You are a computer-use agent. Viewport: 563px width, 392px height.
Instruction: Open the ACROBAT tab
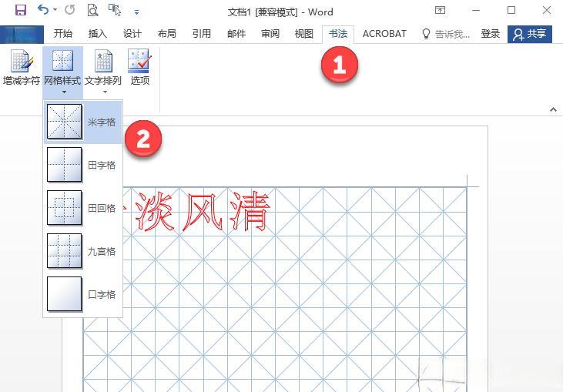tap(384, 34)
